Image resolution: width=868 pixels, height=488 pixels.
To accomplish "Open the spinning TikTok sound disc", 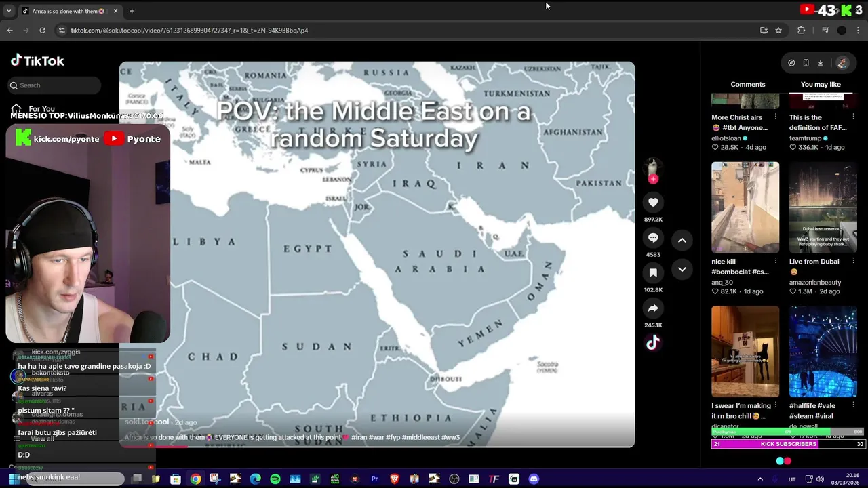I will [x=653, y=343].
